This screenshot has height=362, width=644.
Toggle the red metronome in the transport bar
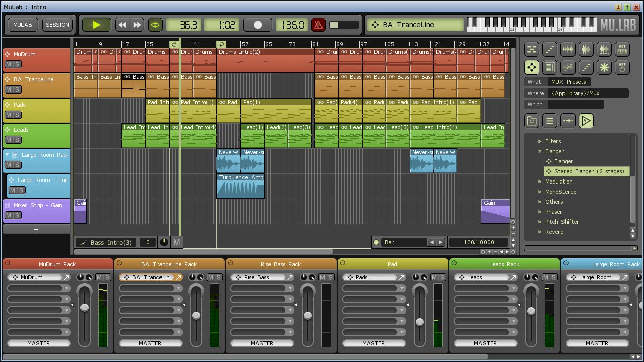(x=318, y=24)
